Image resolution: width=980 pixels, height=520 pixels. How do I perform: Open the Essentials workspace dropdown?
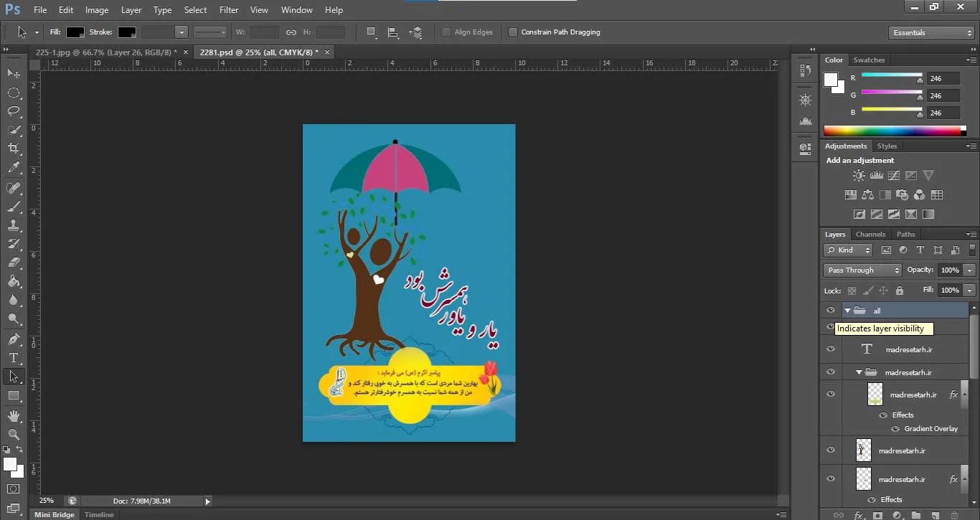930,33
